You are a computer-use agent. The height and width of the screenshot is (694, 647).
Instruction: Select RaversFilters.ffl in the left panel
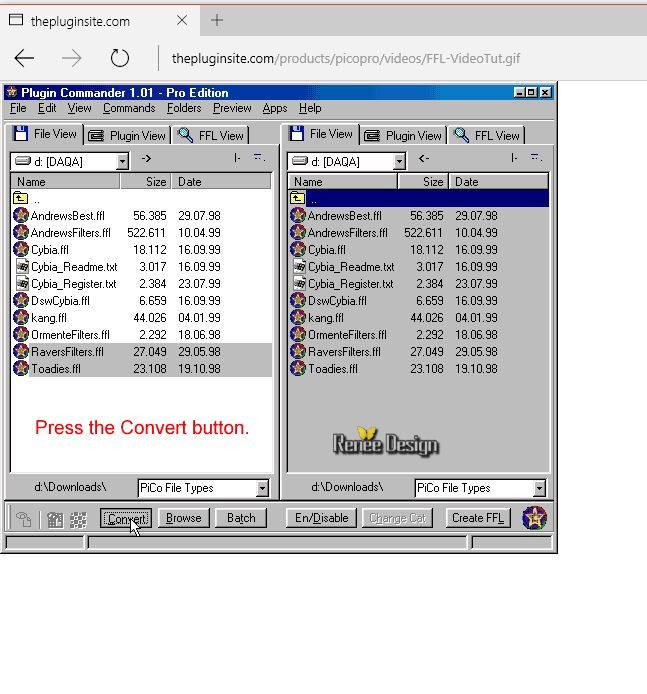pyautogui.click(x=141, y=351)
